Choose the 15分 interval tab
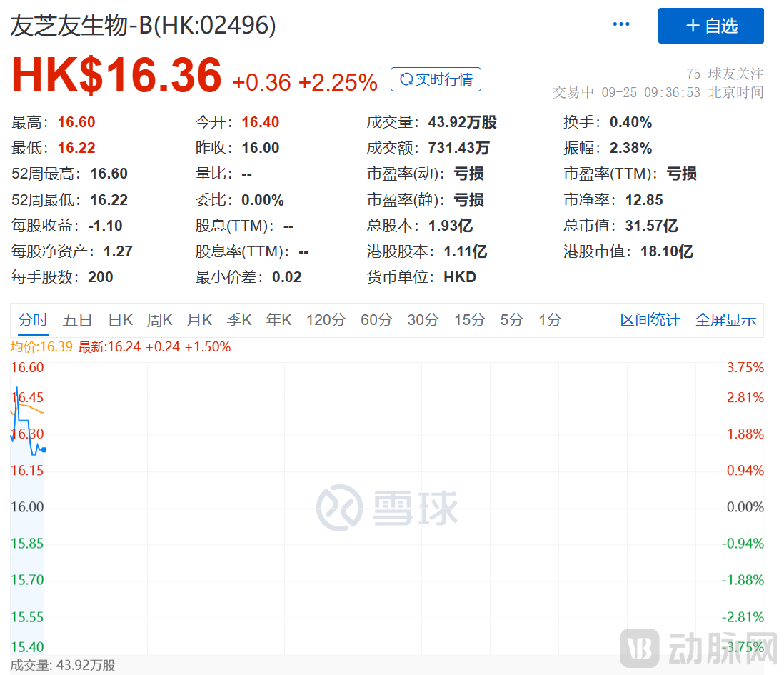784x675 pixels. pos(469,320)
